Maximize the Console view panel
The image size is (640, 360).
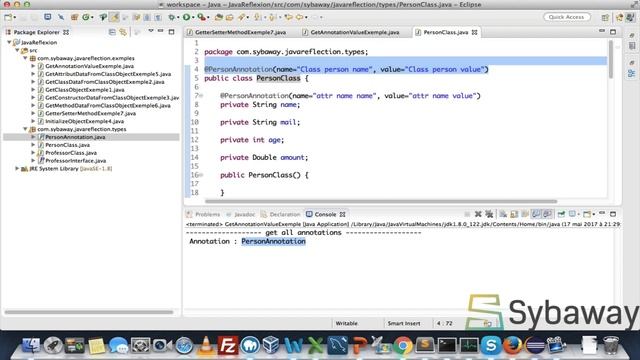[x=613, y=214]
